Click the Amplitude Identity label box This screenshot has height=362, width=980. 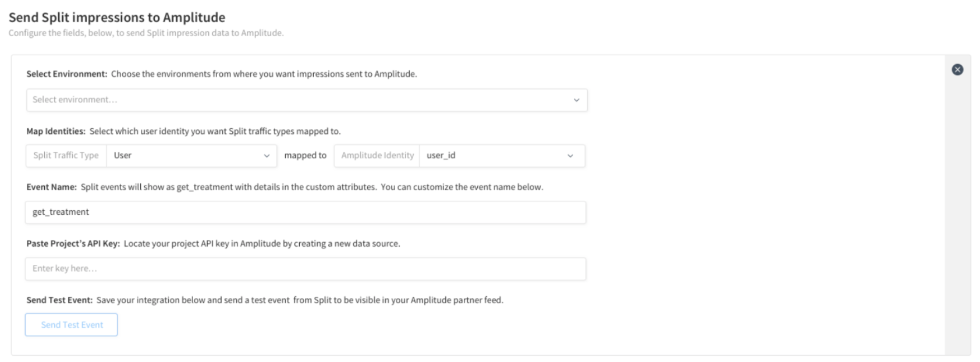[377, 155]
